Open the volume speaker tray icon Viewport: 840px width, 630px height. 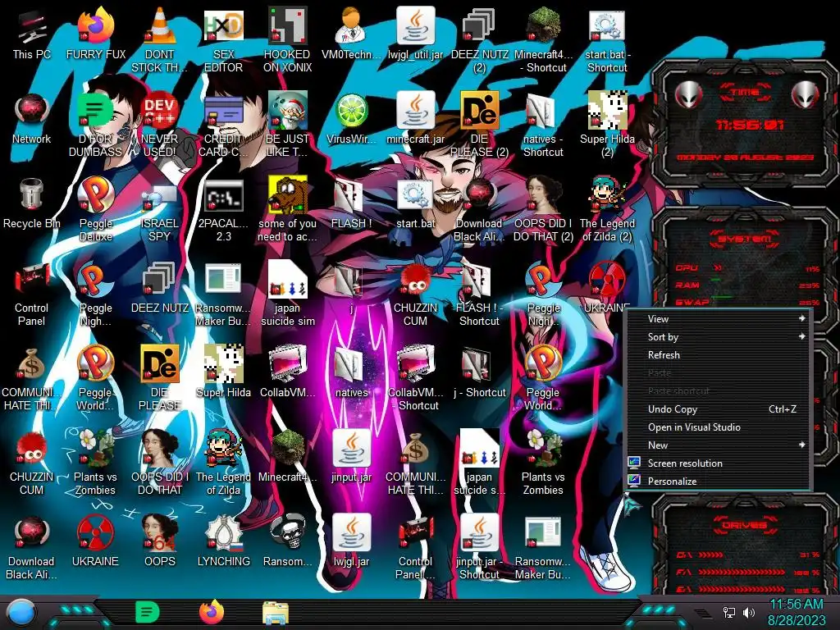749,612
